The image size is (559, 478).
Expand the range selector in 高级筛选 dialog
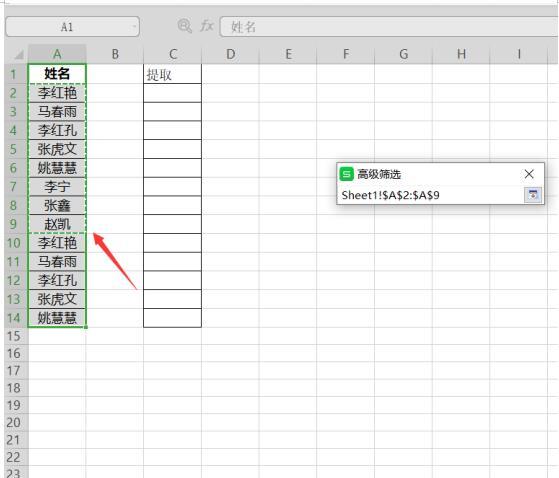click(x=533, y=195)
